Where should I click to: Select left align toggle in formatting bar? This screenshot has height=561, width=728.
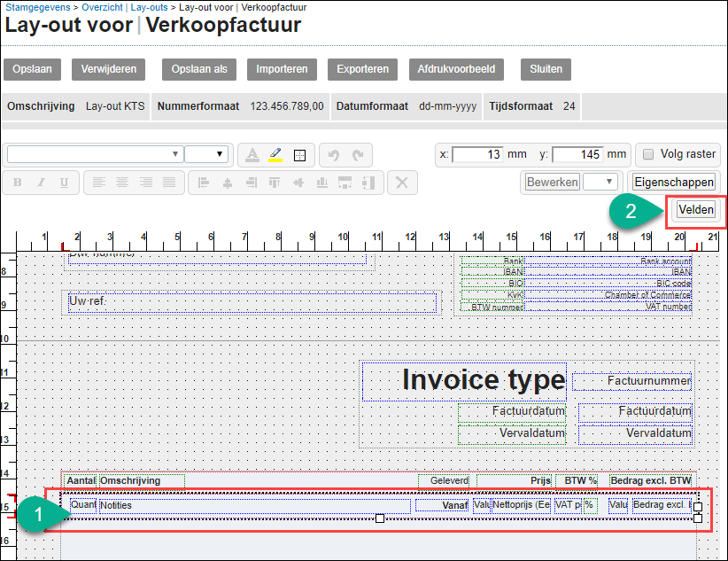(x=97, y=182)
